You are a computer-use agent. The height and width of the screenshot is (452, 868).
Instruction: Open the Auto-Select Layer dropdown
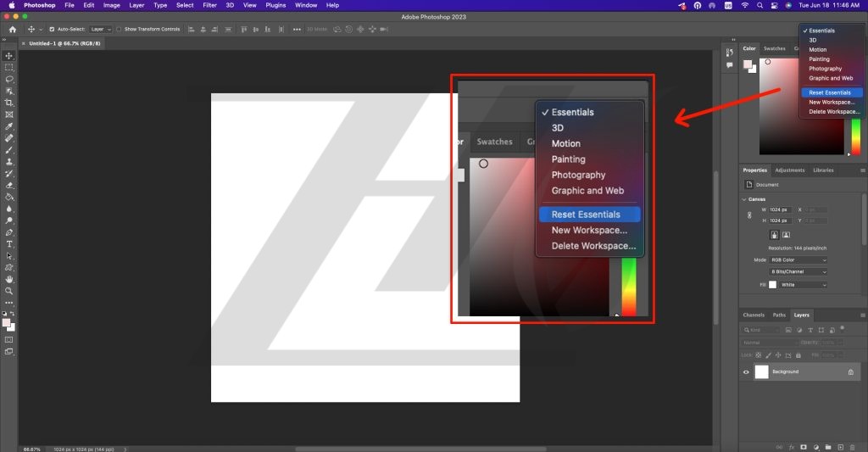pos(100,29)
